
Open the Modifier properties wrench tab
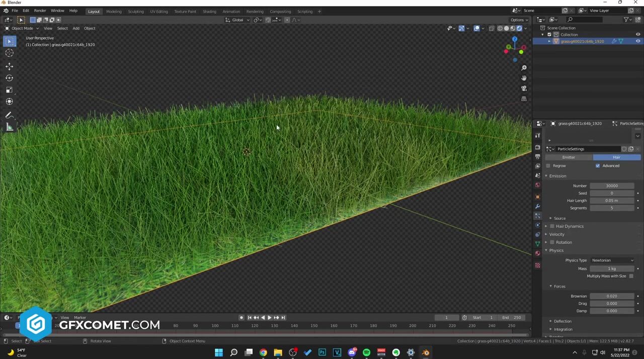coord(537,206)
